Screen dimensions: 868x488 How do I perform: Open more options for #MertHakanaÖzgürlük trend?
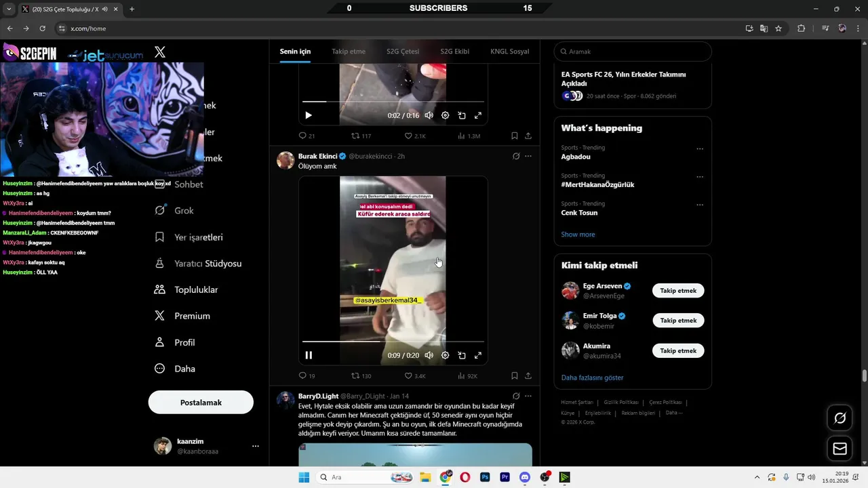click(700, 177)
